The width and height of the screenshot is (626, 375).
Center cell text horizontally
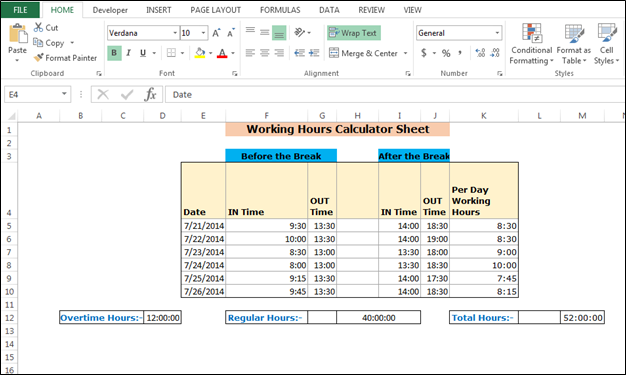coord(265,53)
